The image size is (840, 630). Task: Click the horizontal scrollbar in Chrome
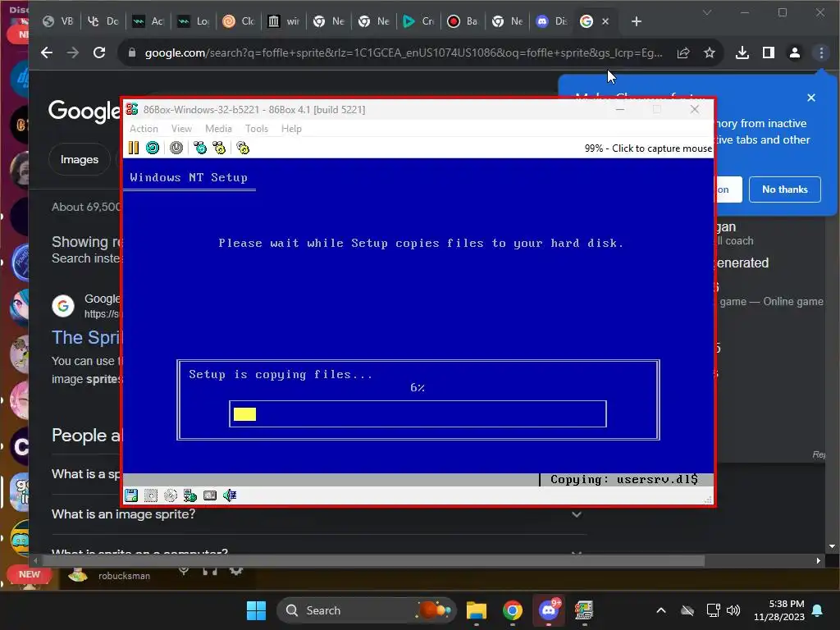(x=373, y=561)
